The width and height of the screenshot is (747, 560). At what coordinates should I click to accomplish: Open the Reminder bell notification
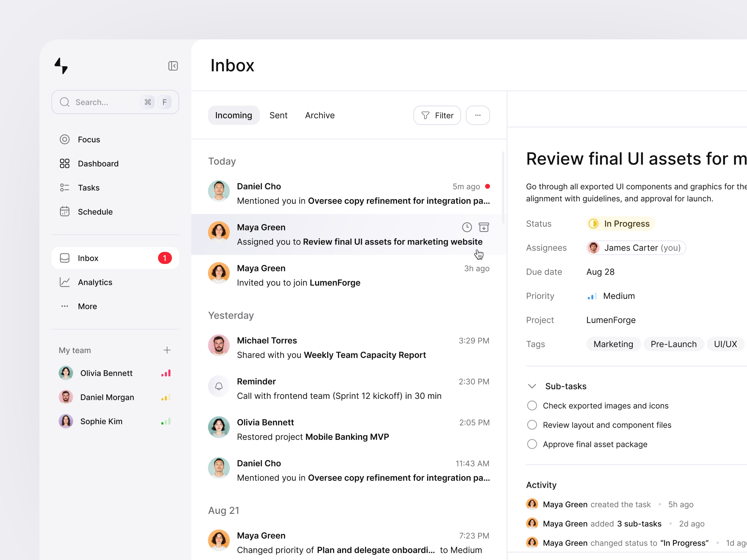219,386
